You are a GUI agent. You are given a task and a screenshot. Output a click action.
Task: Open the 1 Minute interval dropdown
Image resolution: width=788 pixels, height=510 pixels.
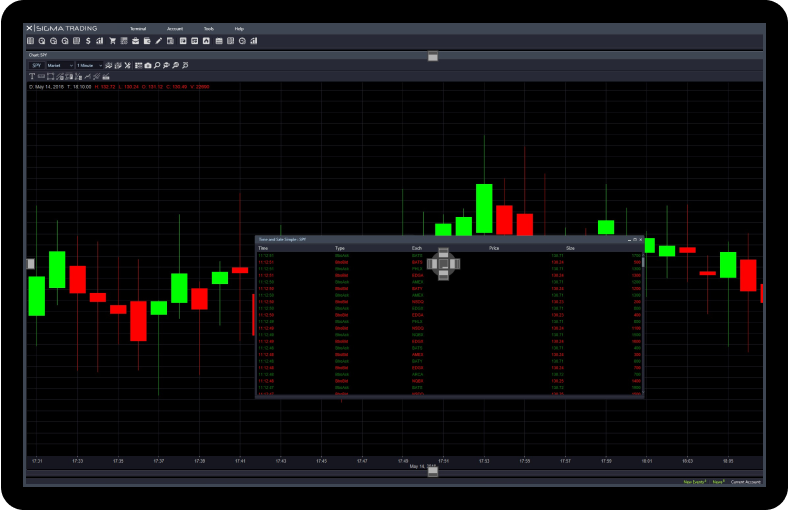(90, 65)
